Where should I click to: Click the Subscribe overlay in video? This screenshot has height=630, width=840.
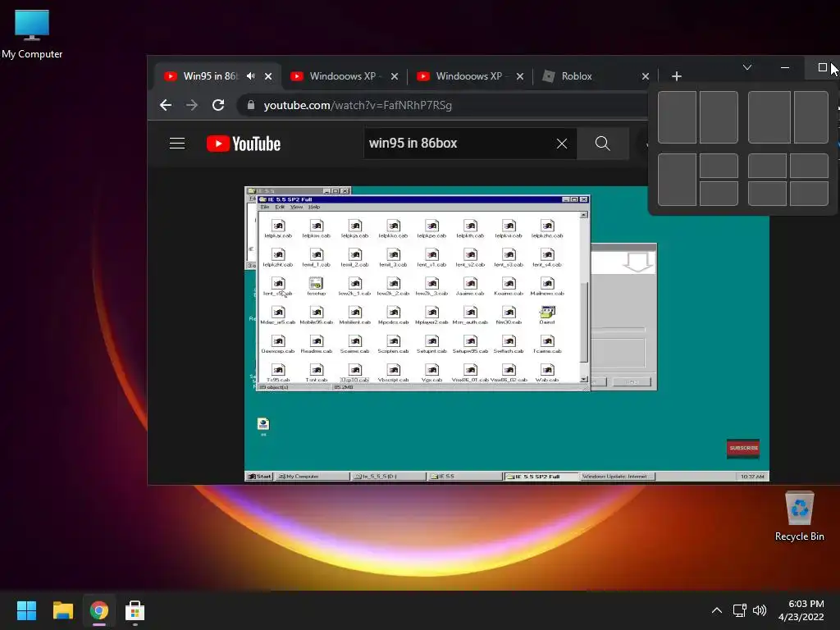pos(743,448)
